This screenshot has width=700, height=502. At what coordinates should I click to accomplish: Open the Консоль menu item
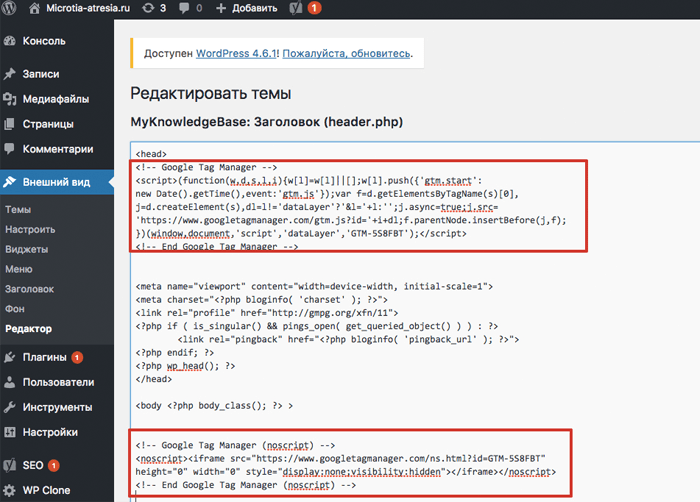tap(44, 41)
